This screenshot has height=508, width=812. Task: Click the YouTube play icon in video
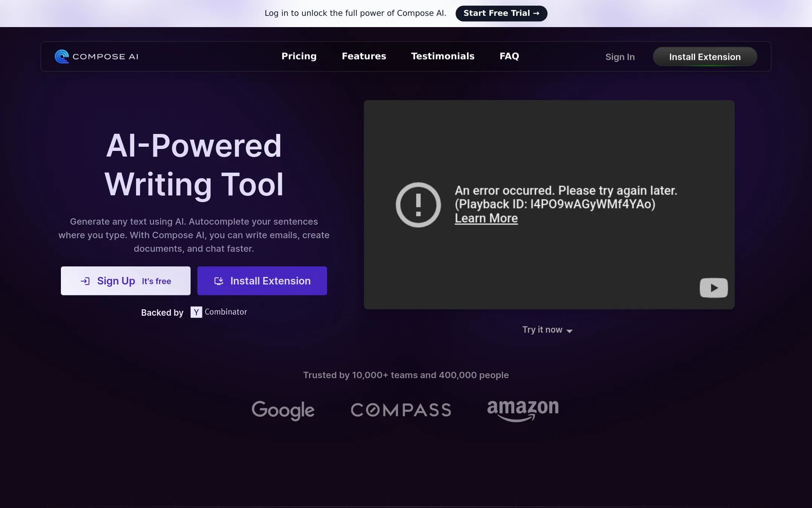click(x=714, y=288)
